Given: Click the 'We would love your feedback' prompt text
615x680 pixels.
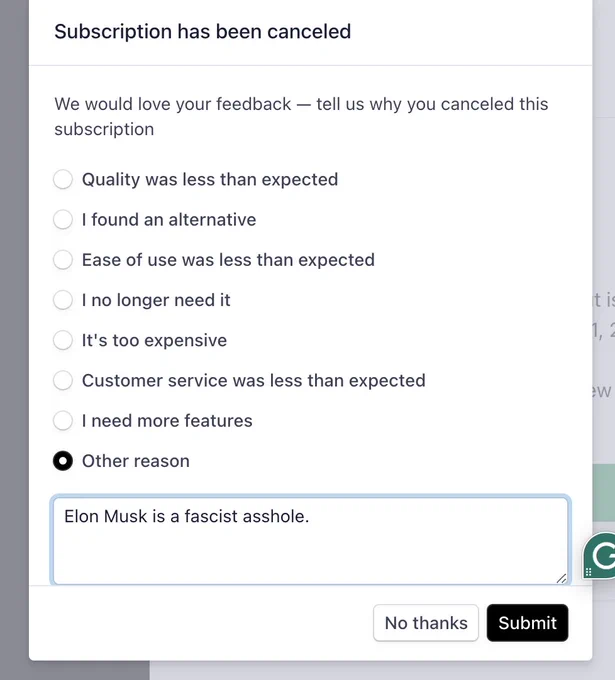Looking at the screenshot, I should [x=301, y=116].
